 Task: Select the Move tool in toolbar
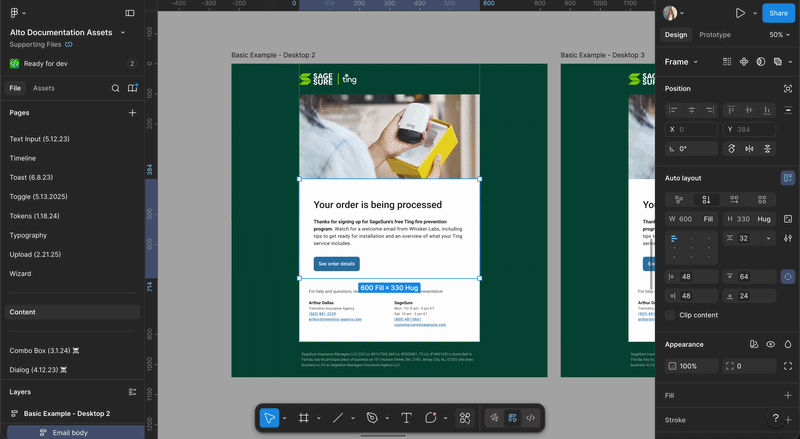pos(269,418)
